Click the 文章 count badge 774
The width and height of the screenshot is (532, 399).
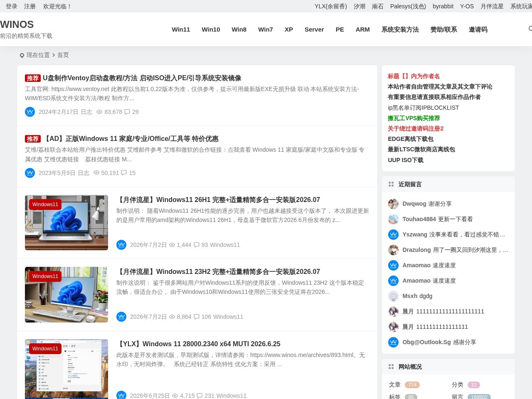[412, 385]
